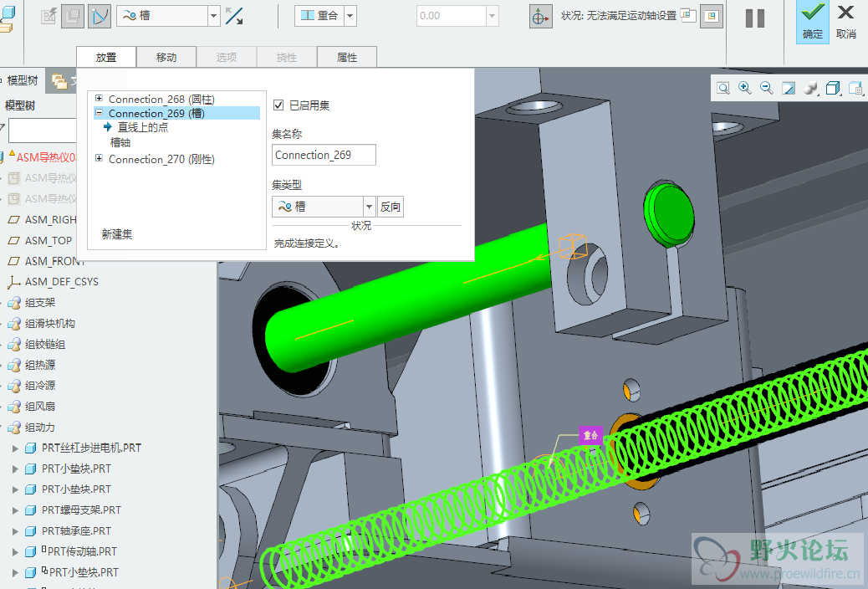Open the 槽 connection type dropdown in toolbar
Screen dimensions: 868x589
coord(213,16)
